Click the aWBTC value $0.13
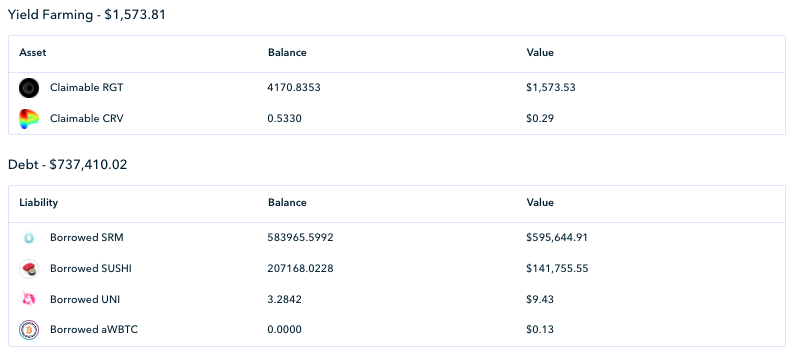Image resolution: width=799 pixels, height=361 pixels. pyautogui.click(x=540, y=329)
